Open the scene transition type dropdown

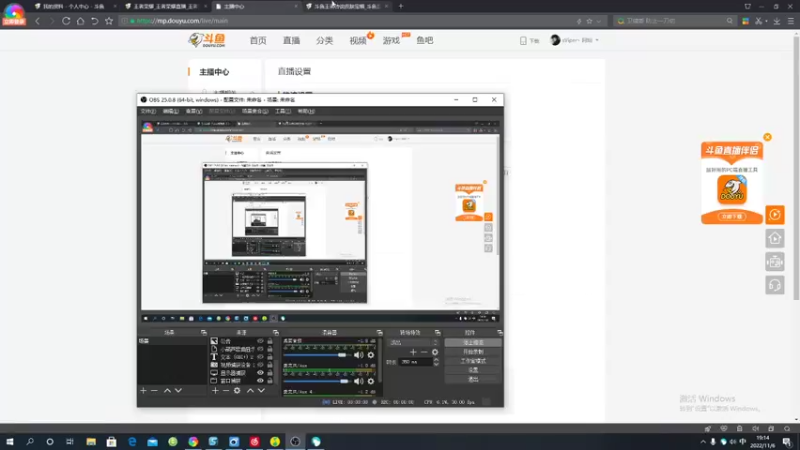(x=413, y=342)
